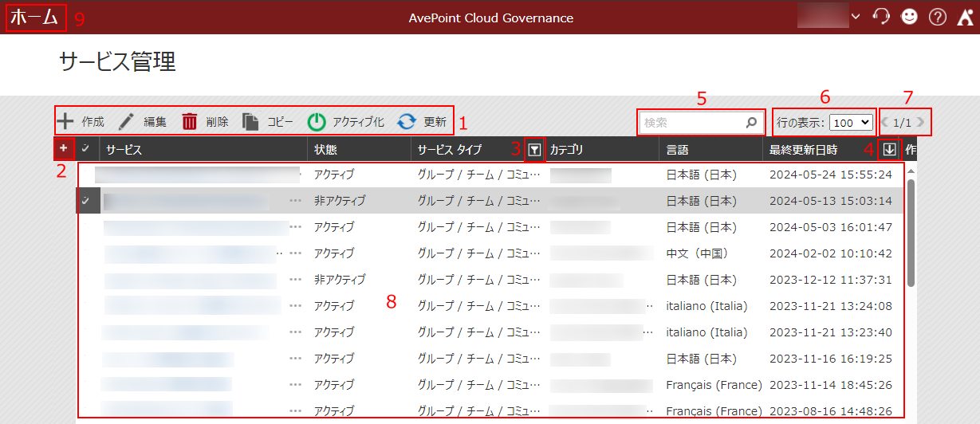Open ellipsis menu in 2023-12-12 11:37:31 row
The image size is (980, 424).
click(x=296, y=280)
